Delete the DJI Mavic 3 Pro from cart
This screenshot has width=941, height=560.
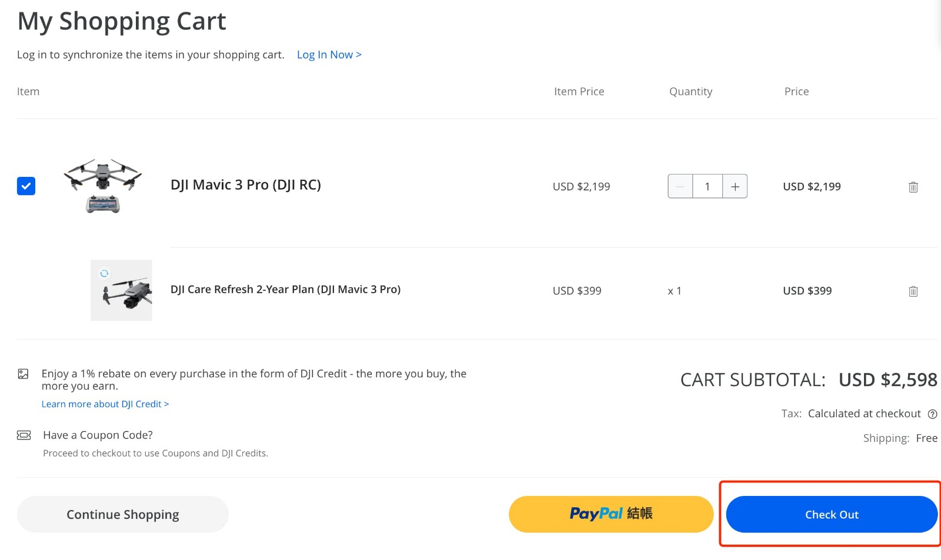913,186
